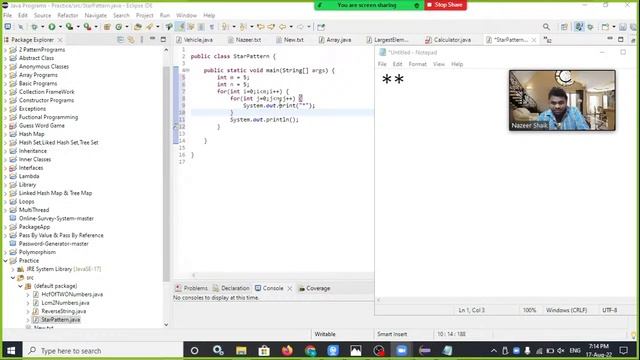This screenshot has width=640, height=360.
Task: Switch to Array.java editor tab
Action: (x=335, y=40)
